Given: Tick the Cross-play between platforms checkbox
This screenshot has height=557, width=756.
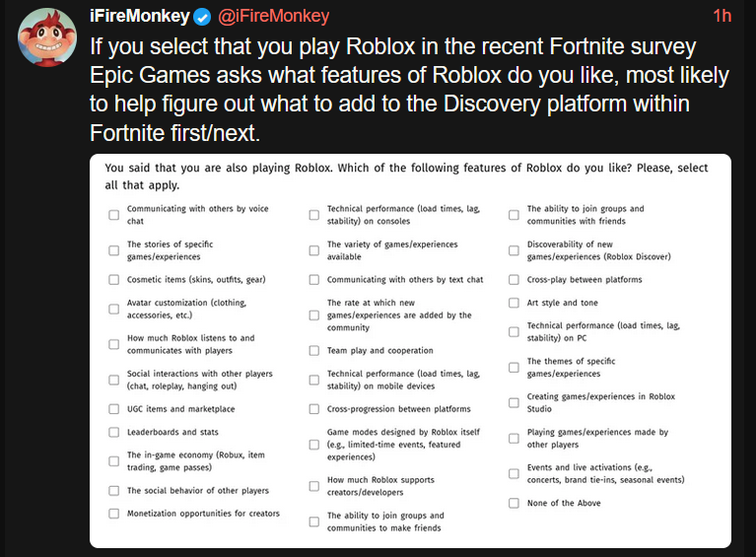Looking at the screenshot, I should (x=515, y=280).
